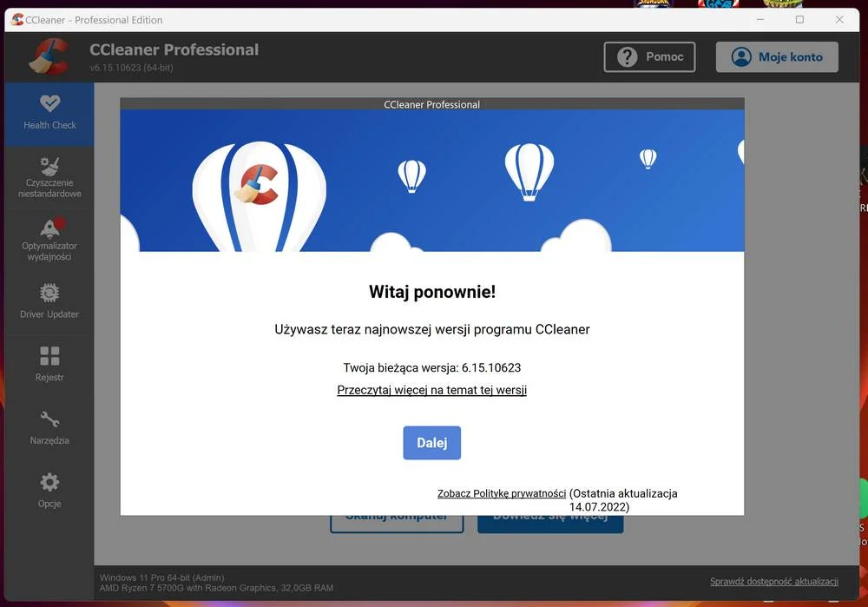Open Narzędzia tools section

pyautogui.click(x=49, y=429)
